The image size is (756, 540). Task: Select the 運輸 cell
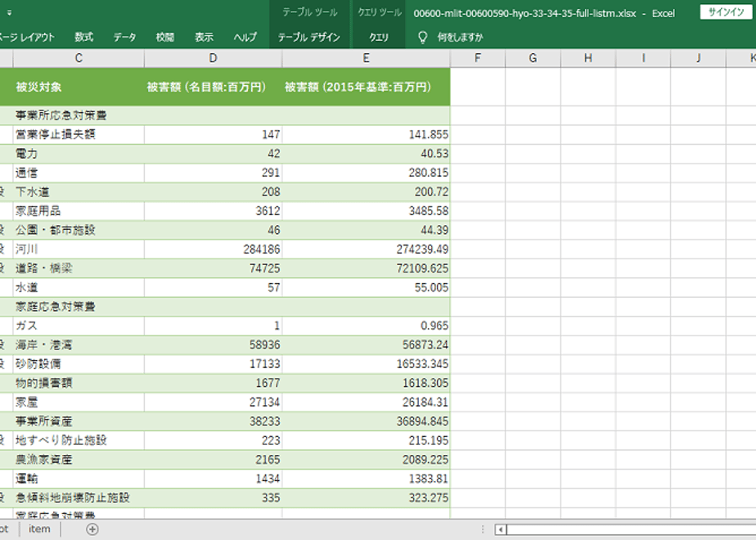coord(79,479)
